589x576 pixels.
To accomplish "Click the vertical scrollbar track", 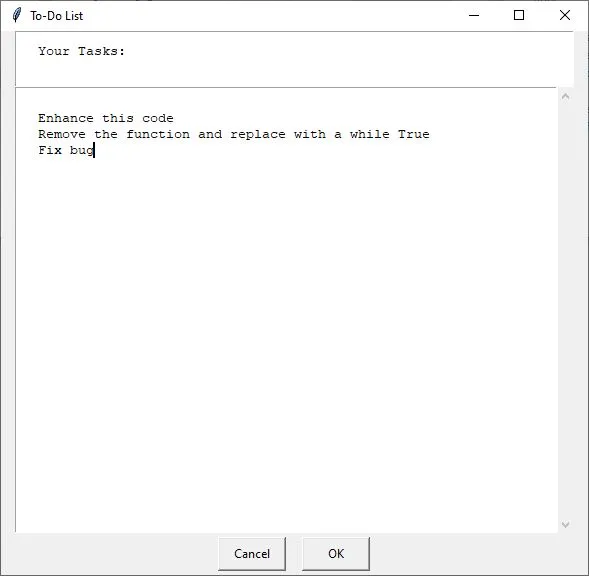I will click(565, 310).
